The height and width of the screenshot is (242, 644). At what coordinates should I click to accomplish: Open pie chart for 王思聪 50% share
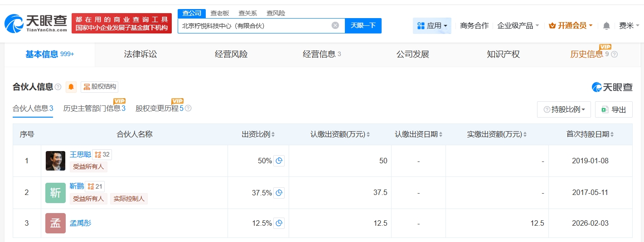[279, 161]
